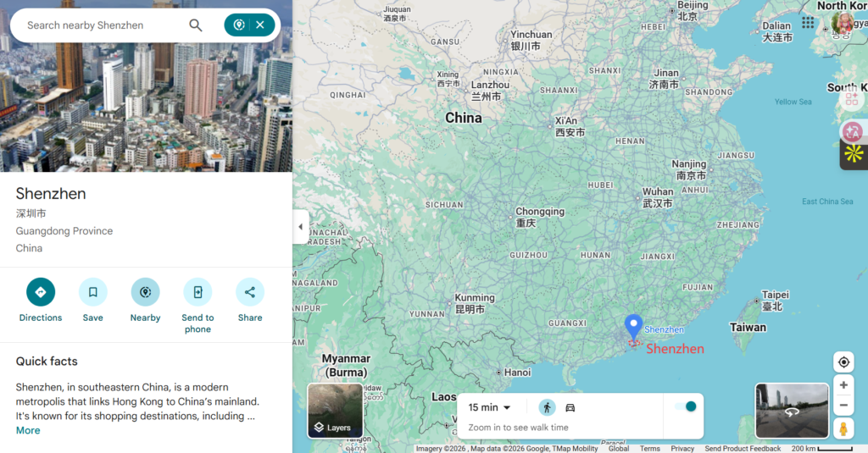868x453 pixels.
Task: Click Send Product Feedback link
Action: [743, 449]
